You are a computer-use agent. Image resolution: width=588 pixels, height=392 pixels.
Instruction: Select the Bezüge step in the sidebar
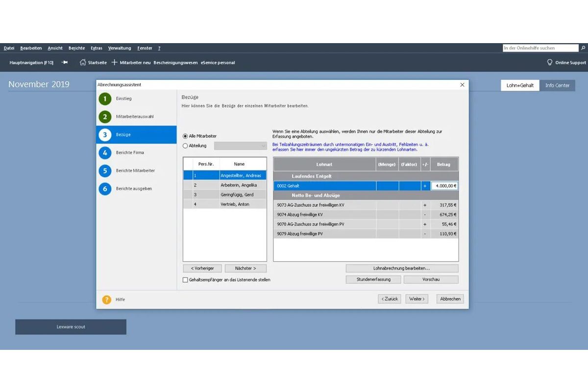[x=136, y=135]
